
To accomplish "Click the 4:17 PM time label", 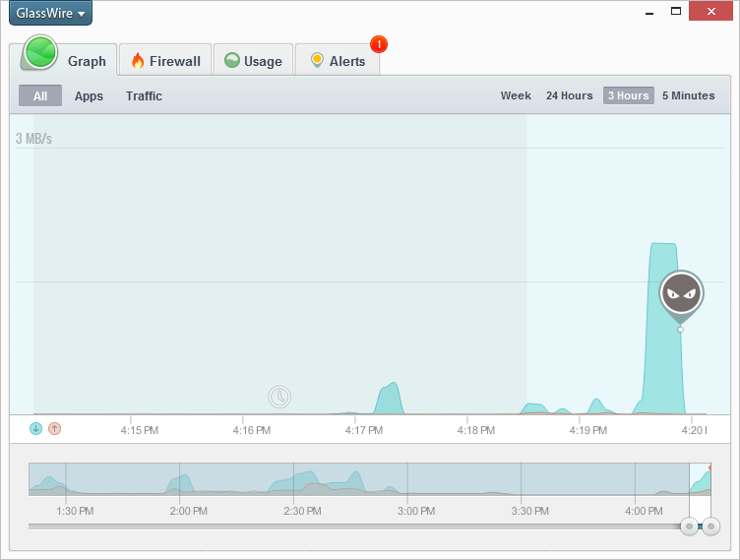I will (363, 430).
